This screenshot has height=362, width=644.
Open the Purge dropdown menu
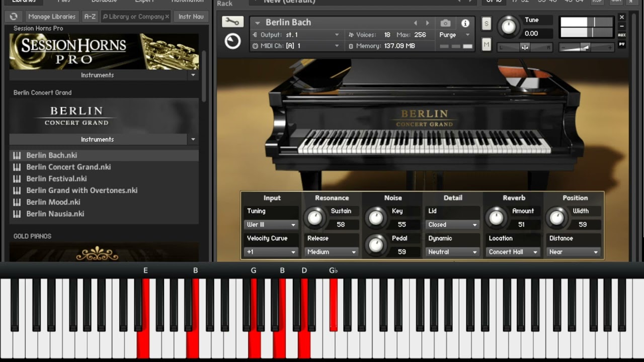click(454, 35)
